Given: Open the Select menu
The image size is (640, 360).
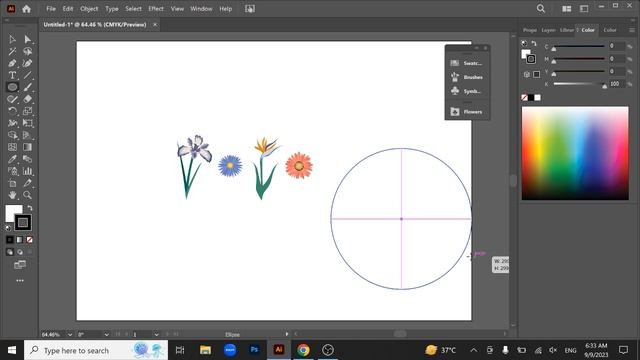Looking at the screenshot, I should click(x=133, y=9).
